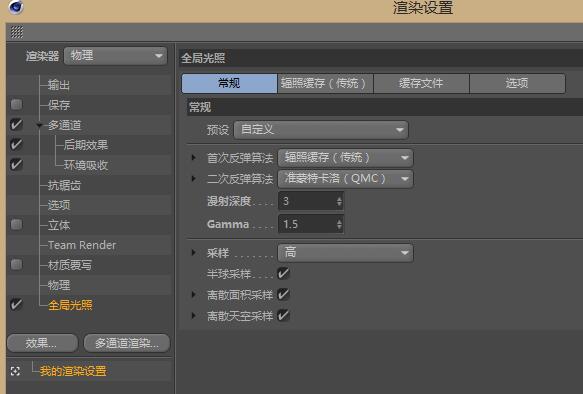Uncheck the 环境吸收 checkbox
This screenshot has width=583, height=394.
[16, 165]
